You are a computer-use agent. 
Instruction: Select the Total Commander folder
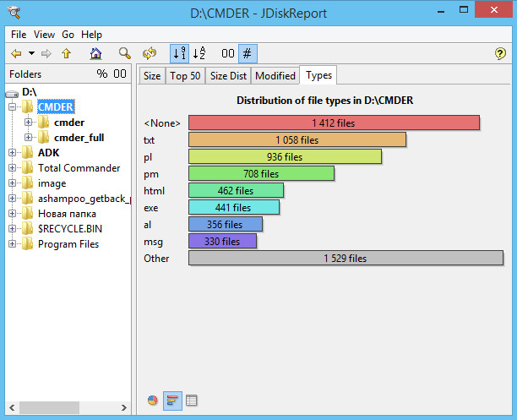(x=79, y=167)
